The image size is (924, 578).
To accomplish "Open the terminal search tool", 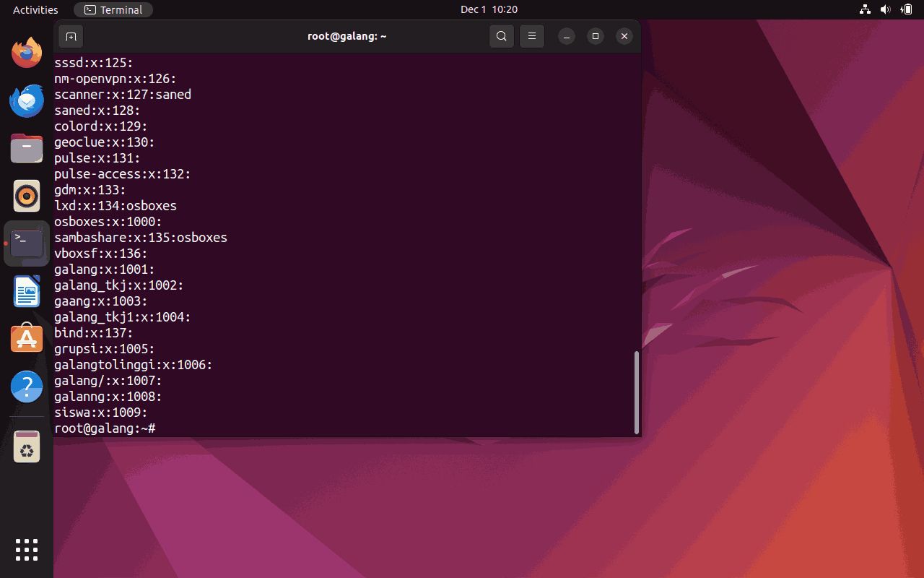I will coord(502,36).
